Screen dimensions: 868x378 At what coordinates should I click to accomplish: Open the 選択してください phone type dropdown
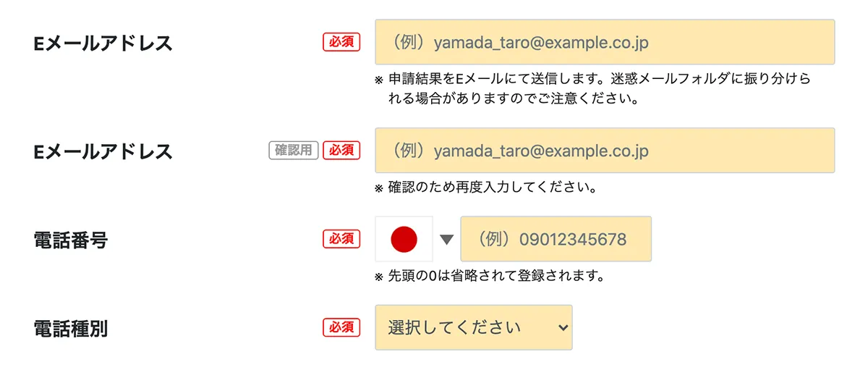474,327
